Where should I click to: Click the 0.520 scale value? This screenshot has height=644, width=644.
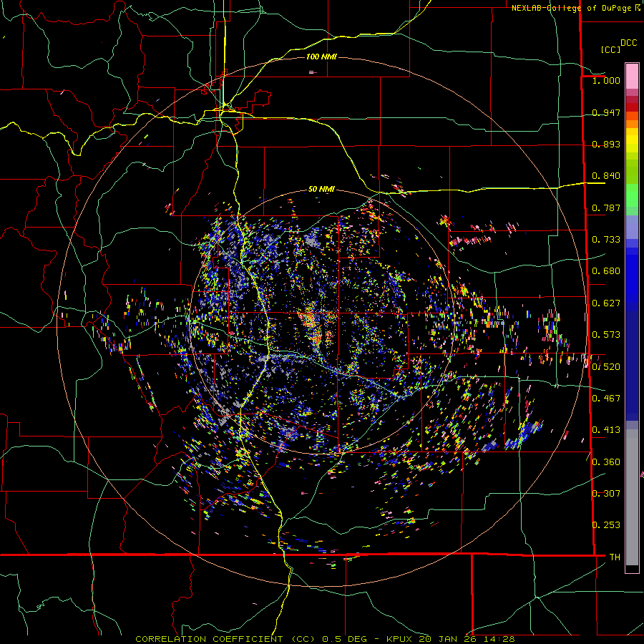(x=606, y=366)
